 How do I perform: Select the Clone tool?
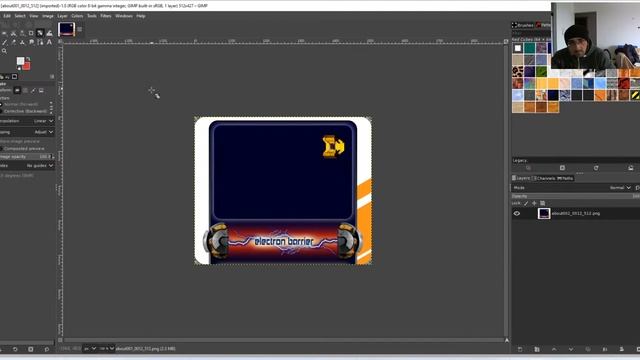(22, 42)
